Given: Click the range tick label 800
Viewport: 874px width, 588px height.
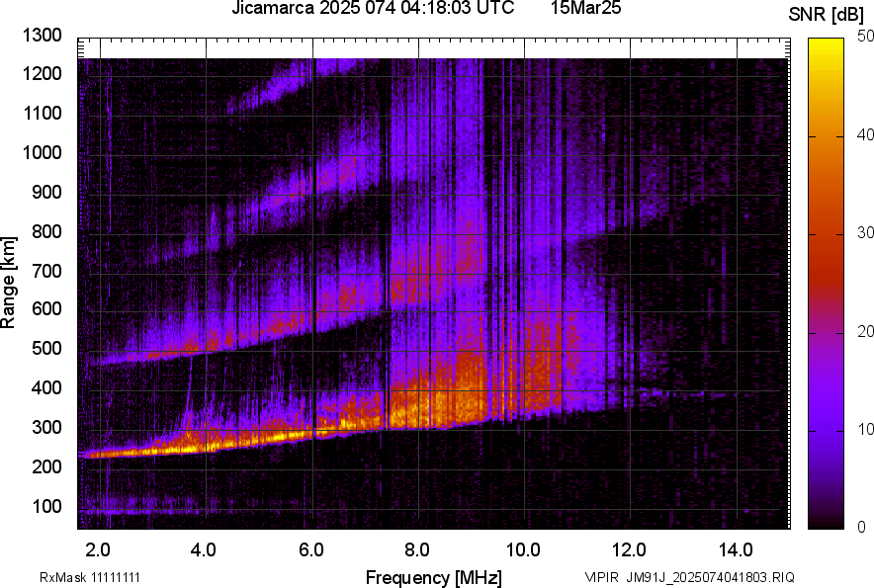Looking at the screenshot, I should [x=46, y=231].
